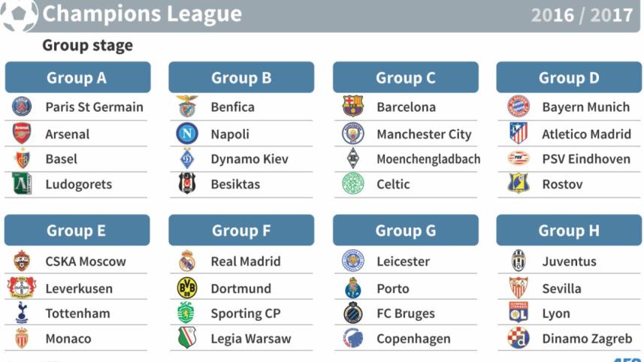Click the soccer ball icon in header
Screen dimensions: 644x362
[20, 15]
